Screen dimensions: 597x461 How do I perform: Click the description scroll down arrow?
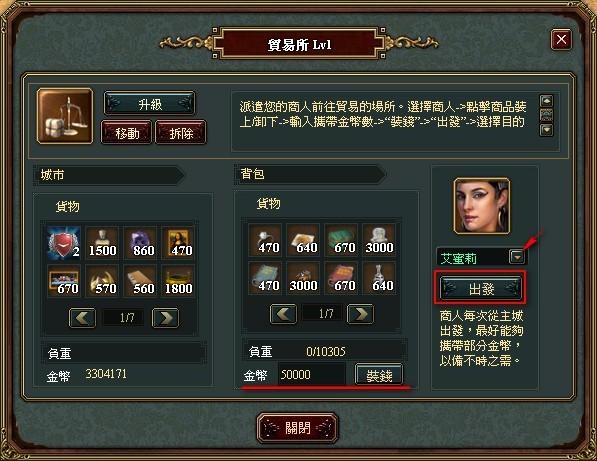pyautogui.click(x=547, y=130)
